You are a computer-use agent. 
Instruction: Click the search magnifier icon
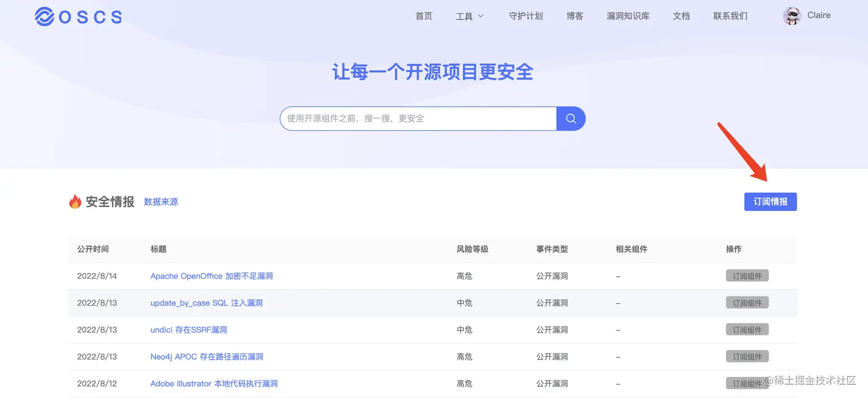(x=571, y=118)
